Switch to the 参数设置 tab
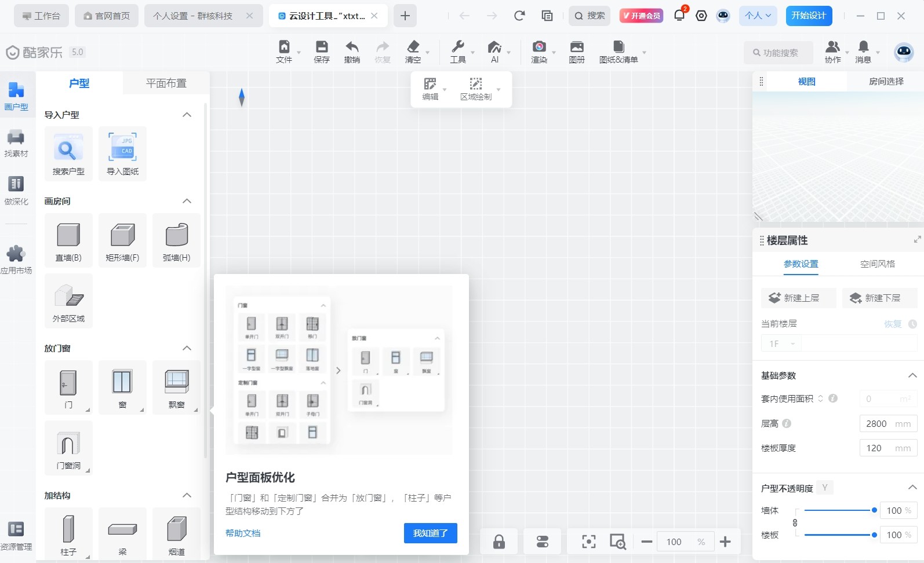This screenshot has width=924, height=563. coord(801,264)
